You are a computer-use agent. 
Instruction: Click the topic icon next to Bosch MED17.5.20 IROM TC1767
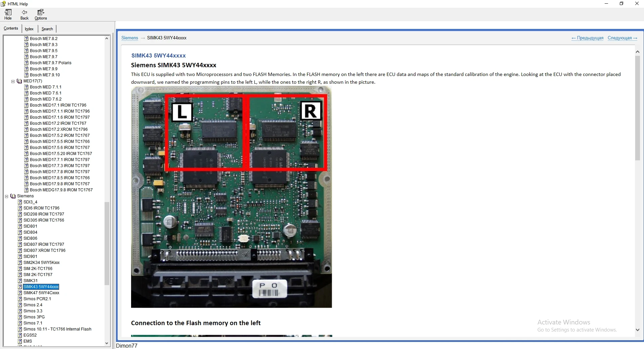pos(26,154)
